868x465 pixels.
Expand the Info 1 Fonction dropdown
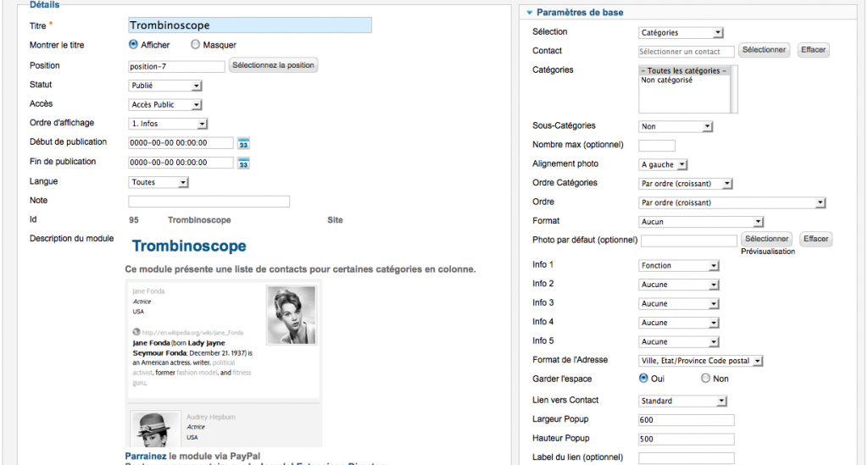coord(679,266)
